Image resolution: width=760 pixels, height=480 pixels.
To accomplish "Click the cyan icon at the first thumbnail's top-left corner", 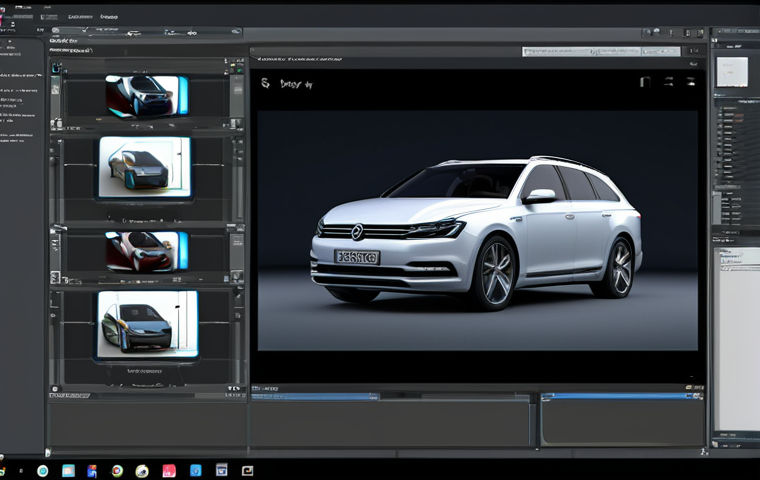I will pyautogui.click(x=56, y=68).
